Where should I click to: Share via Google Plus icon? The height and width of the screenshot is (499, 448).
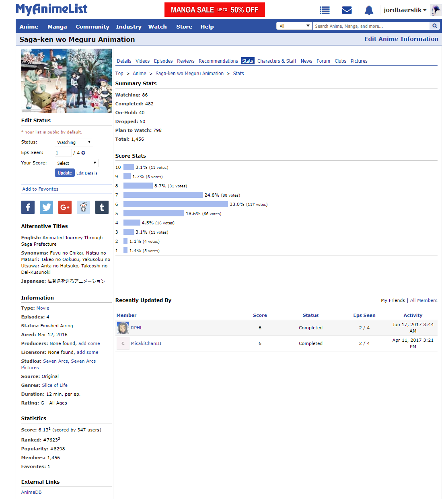(65, 207)
